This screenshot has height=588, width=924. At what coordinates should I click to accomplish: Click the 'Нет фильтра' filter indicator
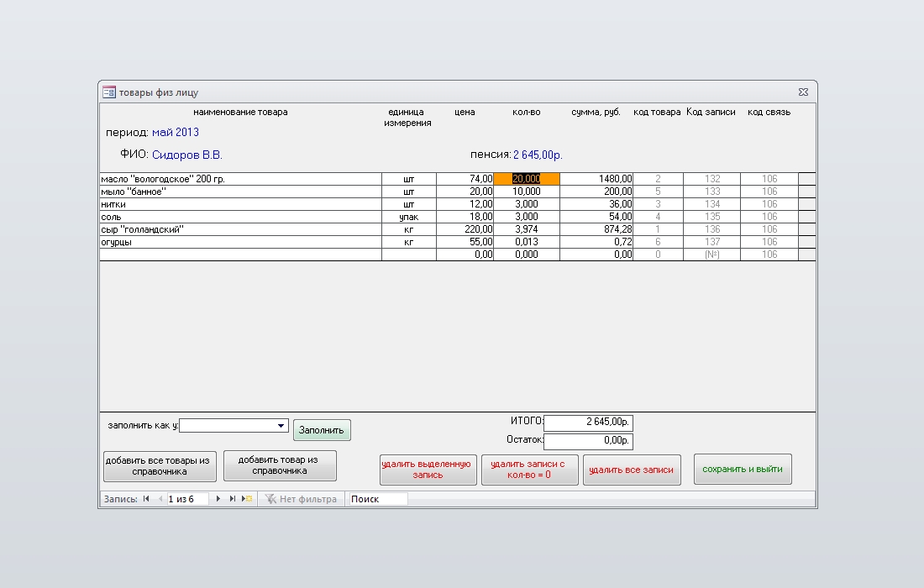coord(301,499)
